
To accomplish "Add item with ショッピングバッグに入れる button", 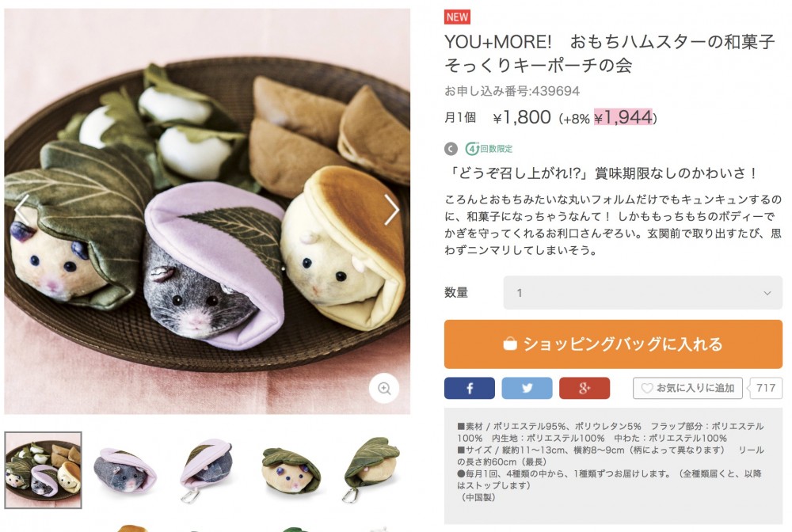I will (x=613, y=344).
